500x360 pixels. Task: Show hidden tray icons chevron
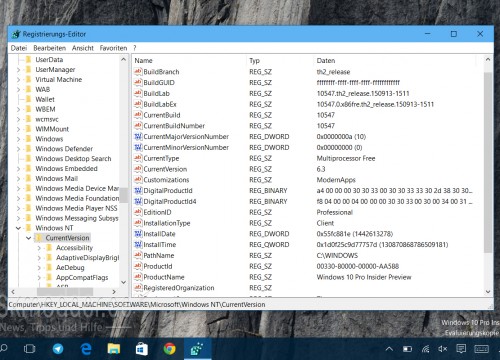(389, 349)
